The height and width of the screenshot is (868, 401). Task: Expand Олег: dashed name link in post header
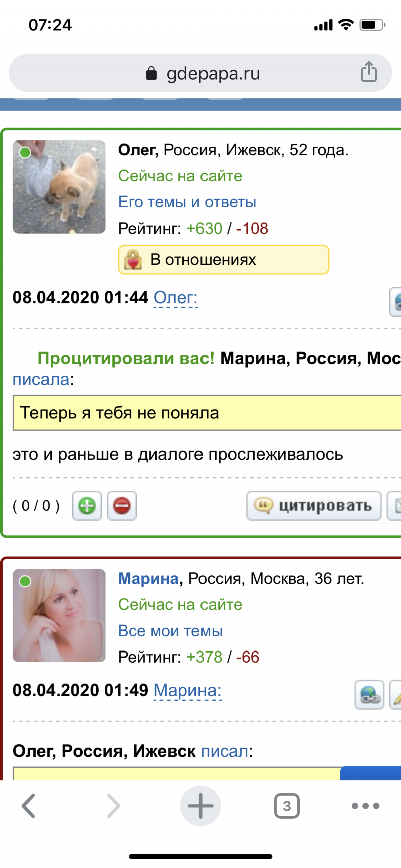(x=176, y=298)
